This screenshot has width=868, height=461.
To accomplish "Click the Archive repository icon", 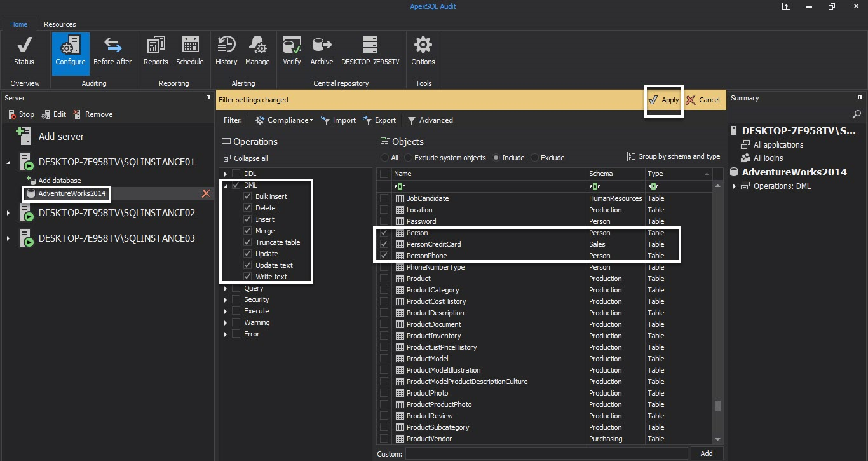I will pos(322,52).
